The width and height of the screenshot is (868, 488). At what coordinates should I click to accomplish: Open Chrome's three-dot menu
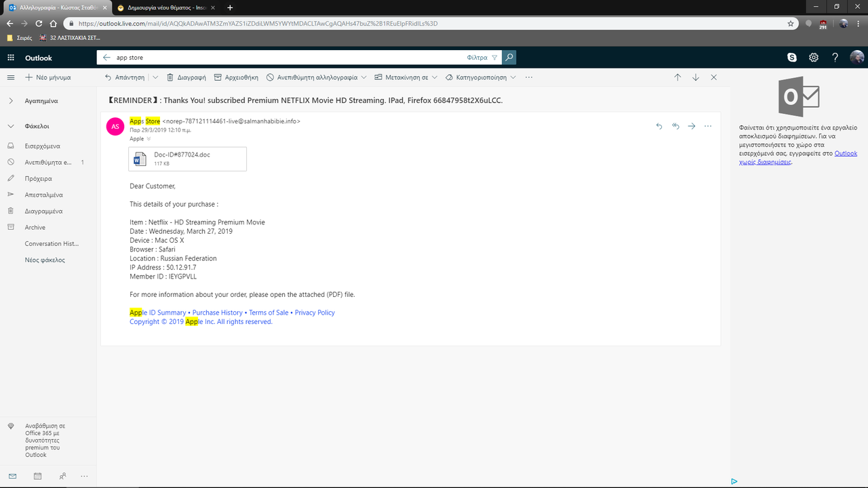pyautogui.click(x=860, y=23)
